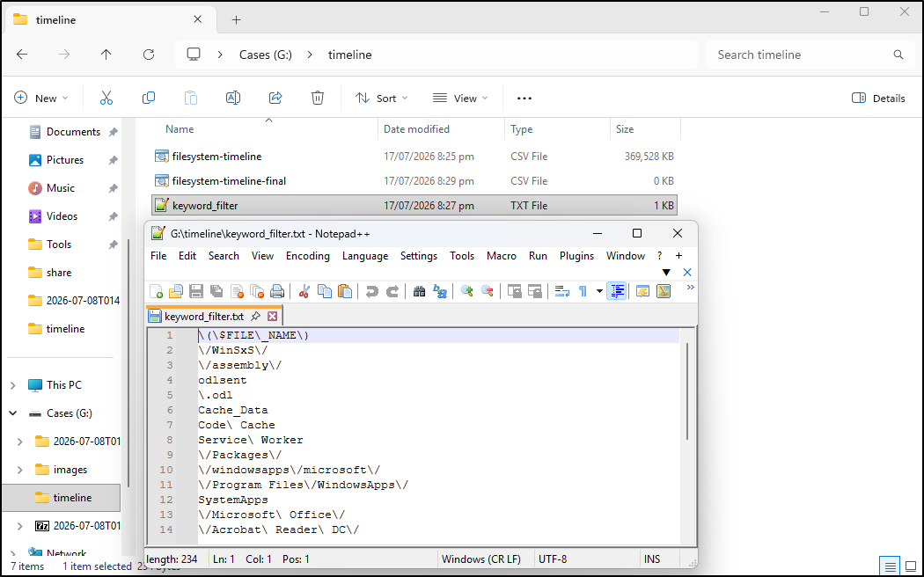Open File menu in Notepad++
Screen dimensions: 924x577
point(158,256)
